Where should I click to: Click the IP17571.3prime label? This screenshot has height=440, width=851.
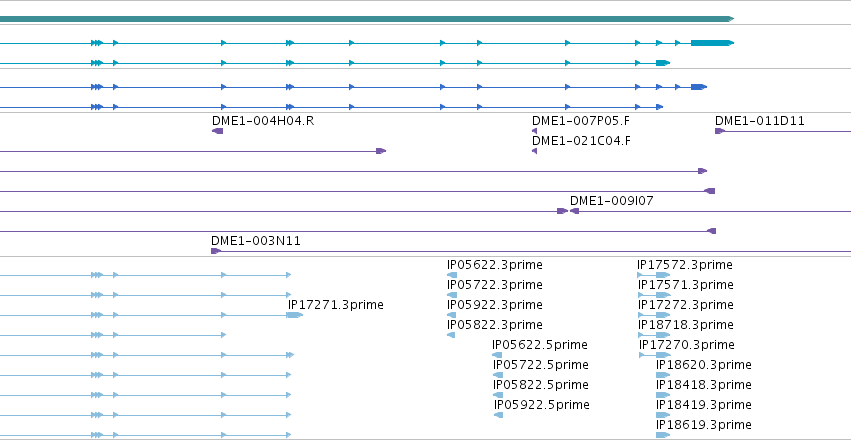(685, 285)
